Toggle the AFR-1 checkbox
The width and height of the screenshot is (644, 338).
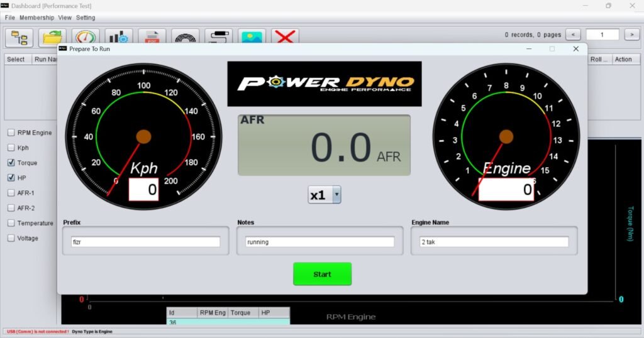pos(11,193)
